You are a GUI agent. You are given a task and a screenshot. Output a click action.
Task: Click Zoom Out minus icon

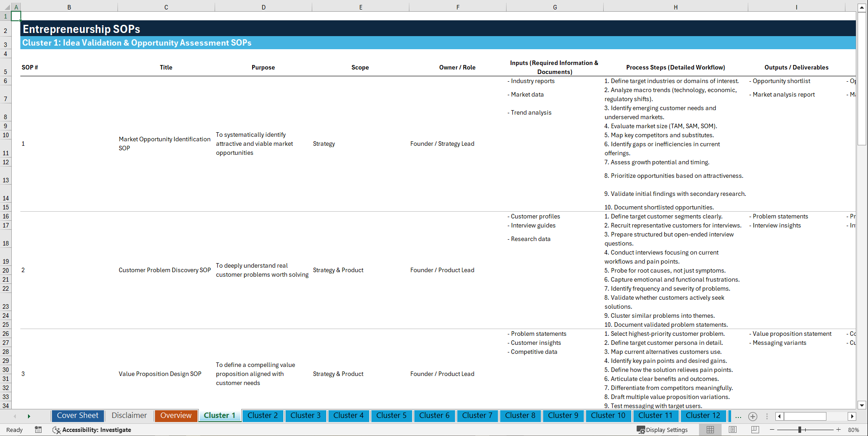[x=772, y=430]
